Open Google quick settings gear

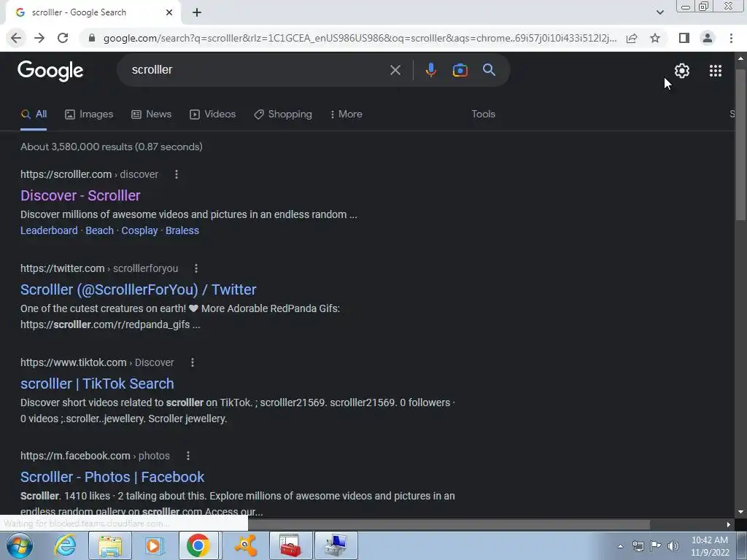click(682, 71)
